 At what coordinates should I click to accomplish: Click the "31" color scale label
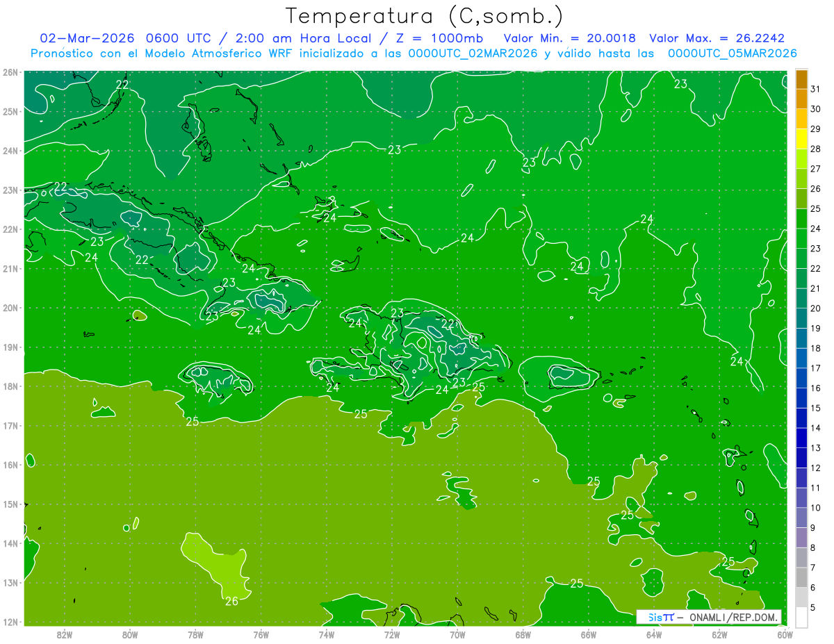(x=815, y=88)
